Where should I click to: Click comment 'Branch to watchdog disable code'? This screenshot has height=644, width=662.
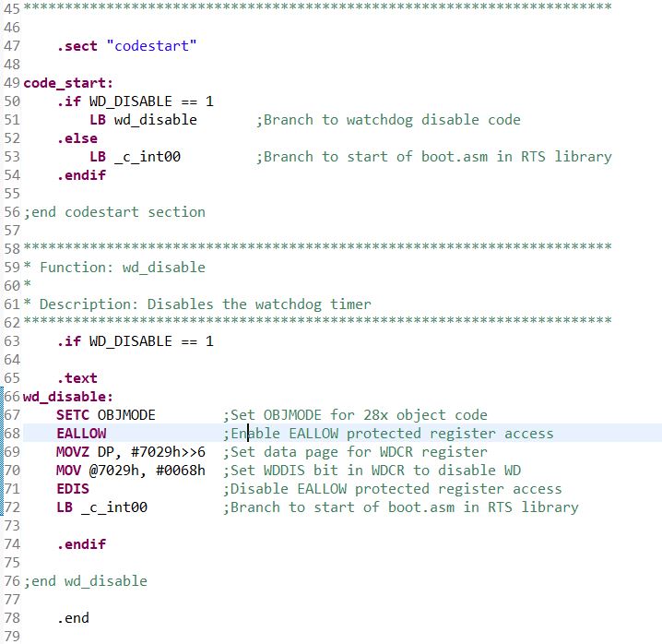[x=388, y=120]
